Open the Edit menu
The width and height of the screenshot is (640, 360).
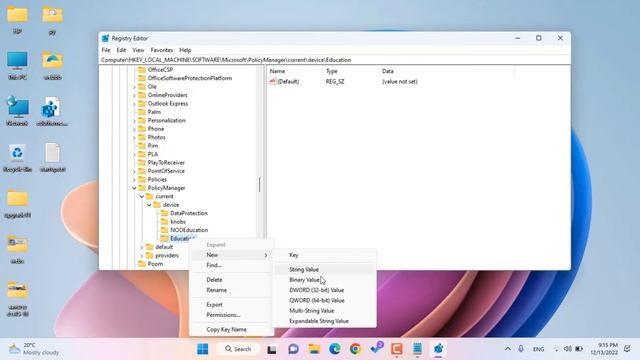pos(121,50)
